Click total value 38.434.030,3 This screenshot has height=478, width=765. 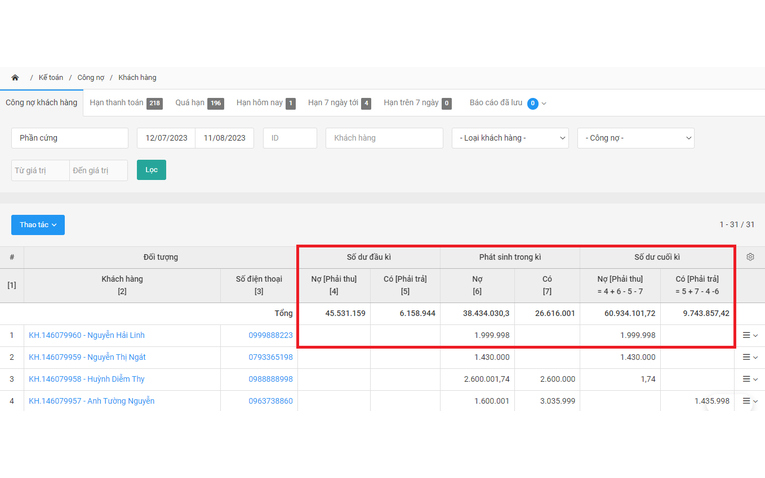(x=486, y=313)
